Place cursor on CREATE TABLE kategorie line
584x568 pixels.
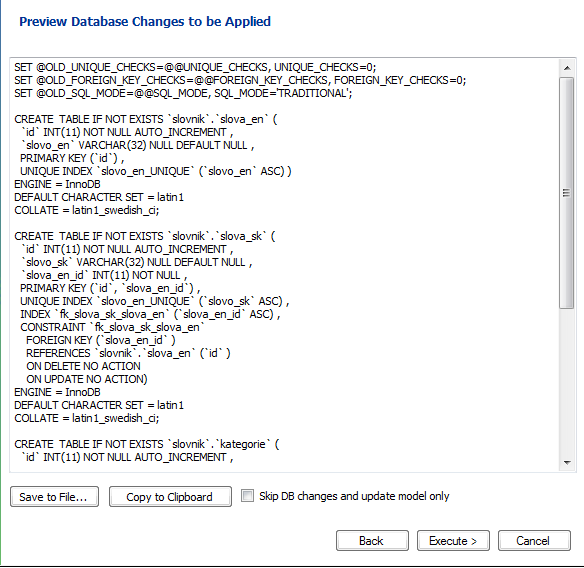click(x=146, y=444)
